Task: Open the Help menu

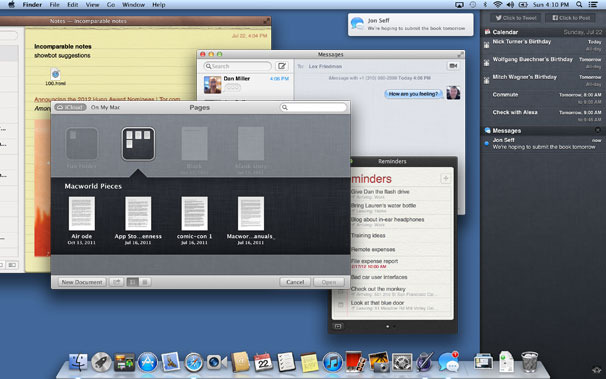Action: coord(159,5)
